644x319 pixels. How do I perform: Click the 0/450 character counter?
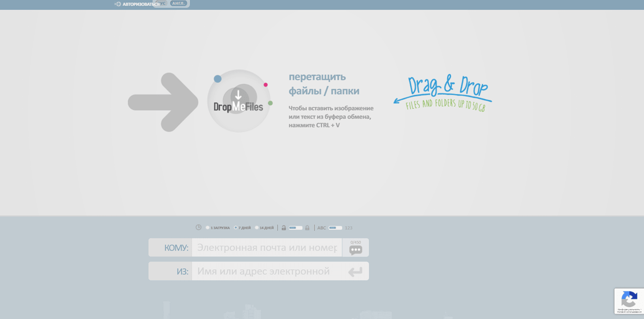coord(356,243)
